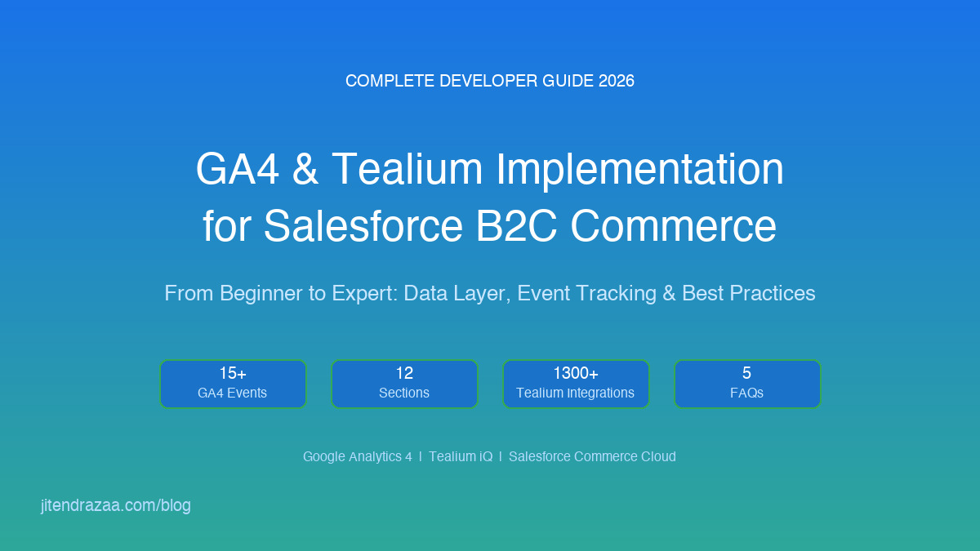Click the GA4 Events label inside first card
This screenshot has height=551, width=980.
pyautogui.click(x=233, y=393)
